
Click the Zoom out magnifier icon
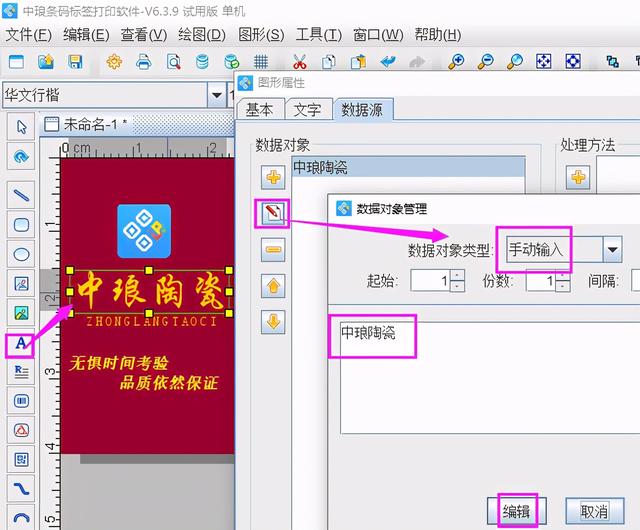click(x=485, y=62)
